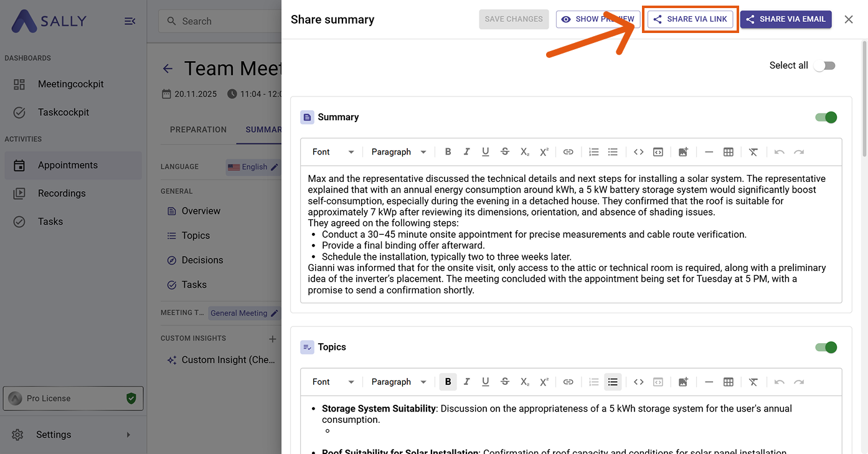Open Appointments in the sidebar
This screenshot has width=868, height=454.
pyautogui.click(x=68, y=165)
